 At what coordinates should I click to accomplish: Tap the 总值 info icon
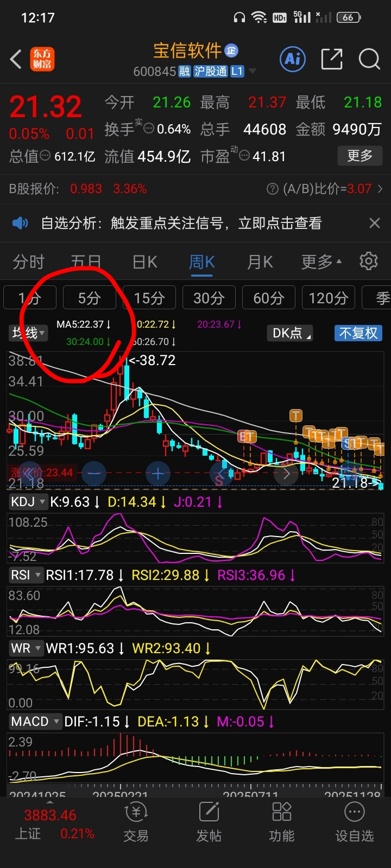tap(46, 156)
